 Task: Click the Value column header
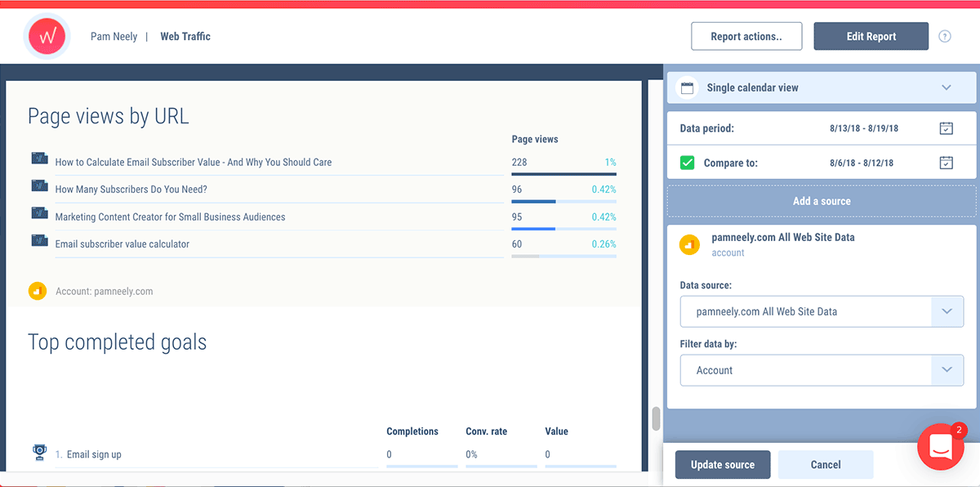tap(557, 431)
